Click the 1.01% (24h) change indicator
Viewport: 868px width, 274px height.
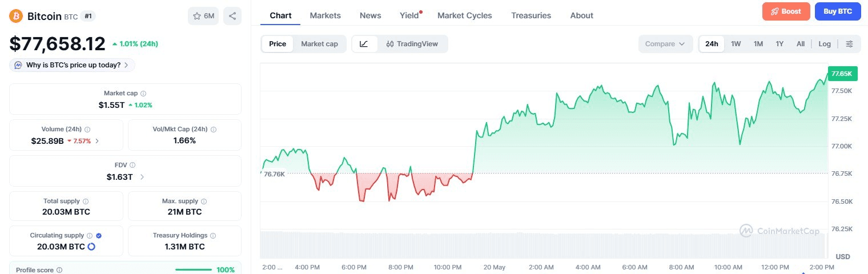135,43
